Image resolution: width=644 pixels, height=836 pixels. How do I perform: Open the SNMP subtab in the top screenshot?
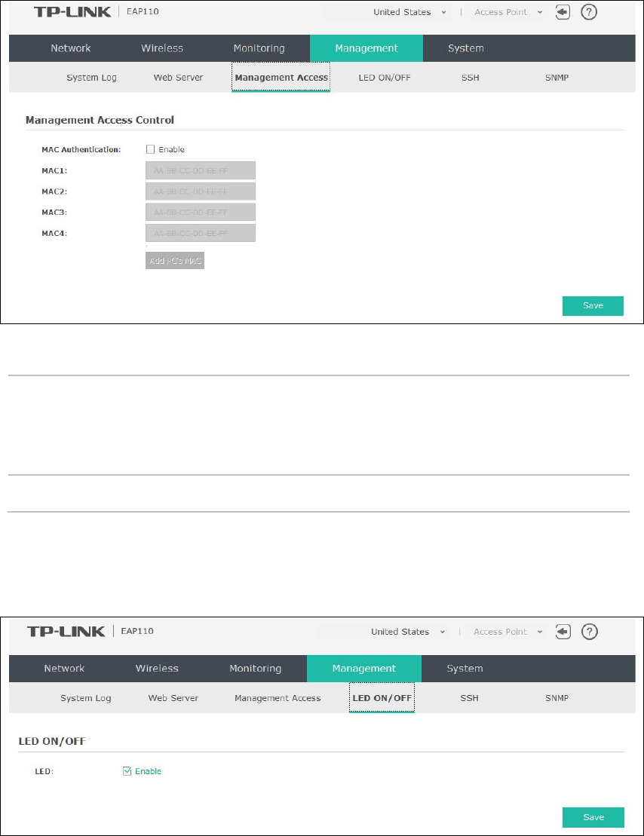point(557,78)
